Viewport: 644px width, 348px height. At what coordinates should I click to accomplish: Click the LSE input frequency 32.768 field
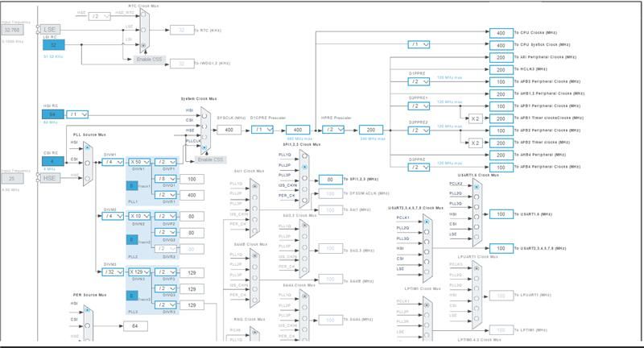tap(12, 30)
